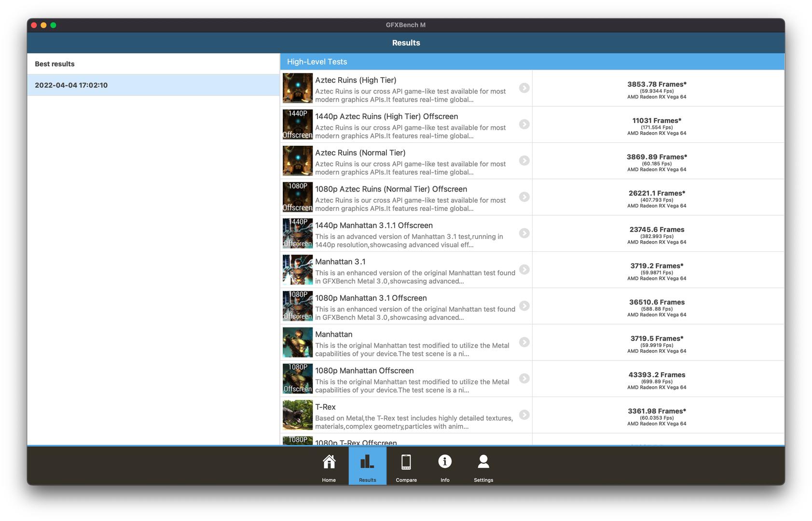This screenshot has width=812, height=521.
Task: Open the Info circle icon
Action: (445, 461)
